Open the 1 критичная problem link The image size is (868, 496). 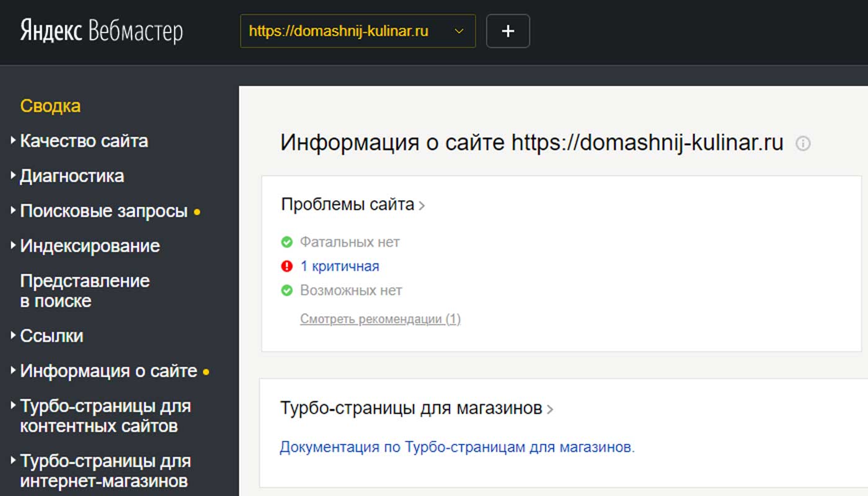(340, 266)
